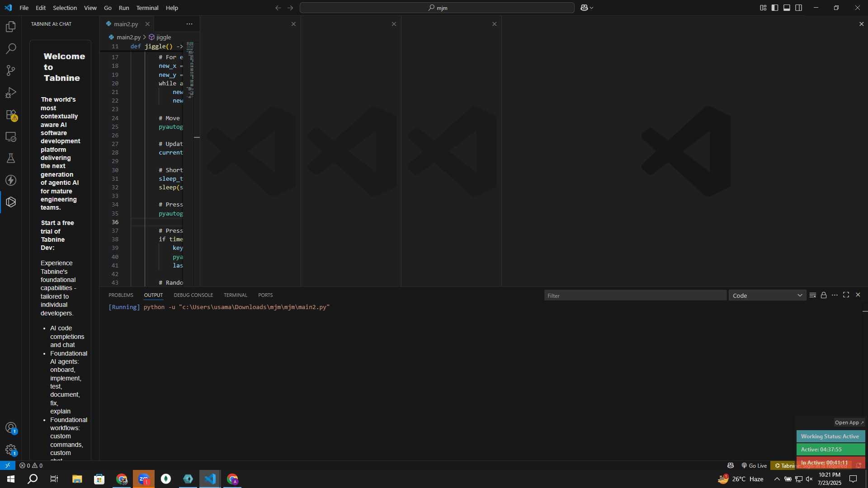Toggle the primary side bar visibility
This screenshot has width=868, height=488.
pos(775,8)
